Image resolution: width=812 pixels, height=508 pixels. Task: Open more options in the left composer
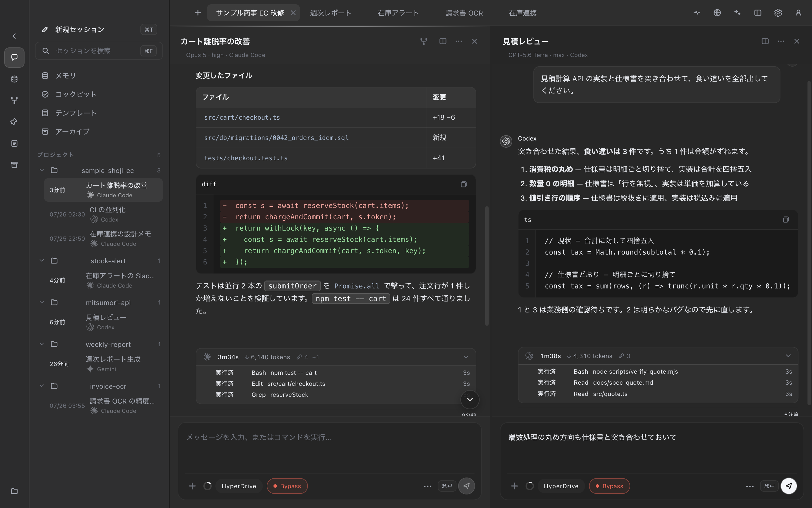[x=427, y=486]
